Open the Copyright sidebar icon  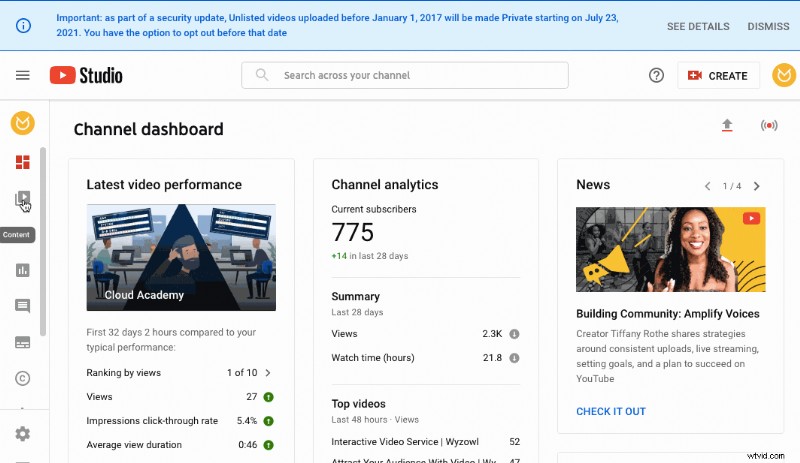[22, 378]
